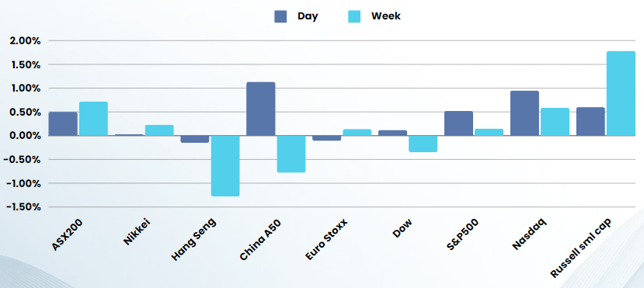This screenshot has width=644, height=288.
Task: Select the China A50 Day bar
Action: pyautogui.click(x=261, y=109)
